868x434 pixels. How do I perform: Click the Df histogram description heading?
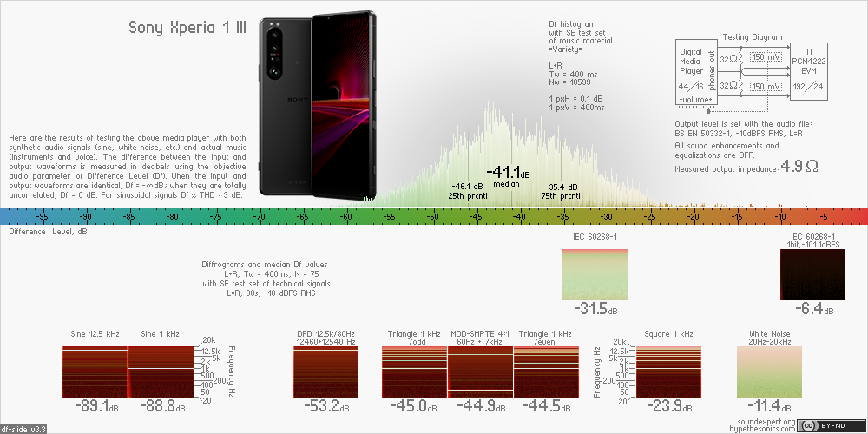pyautogui.click(x=572, y=24)
